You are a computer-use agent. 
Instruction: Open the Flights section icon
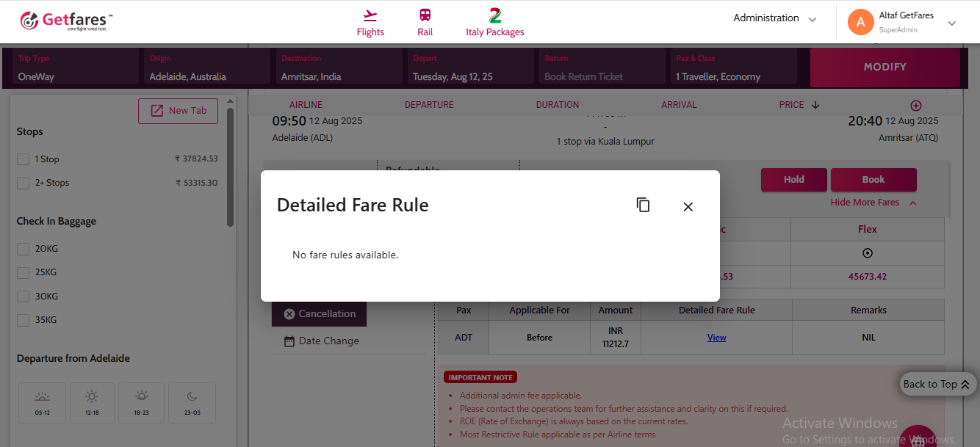point(370,15)
